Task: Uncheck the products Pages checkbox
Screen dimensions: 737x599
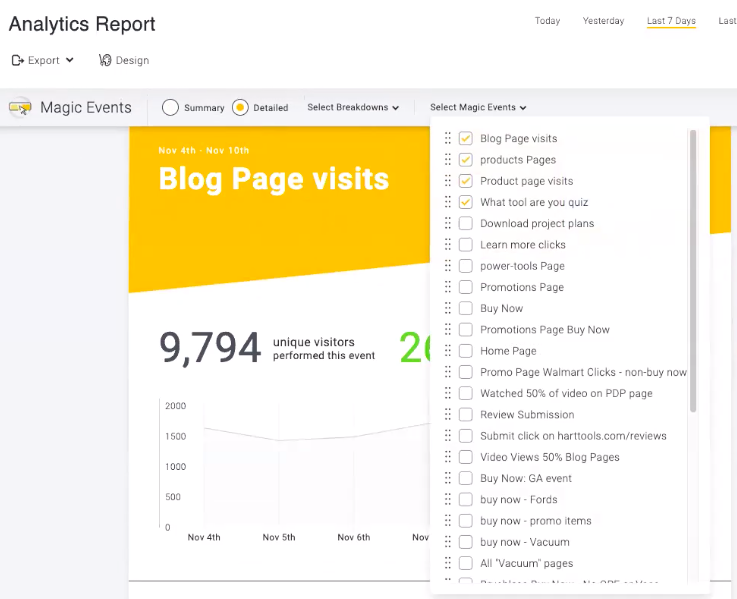Action: point(465,159)
